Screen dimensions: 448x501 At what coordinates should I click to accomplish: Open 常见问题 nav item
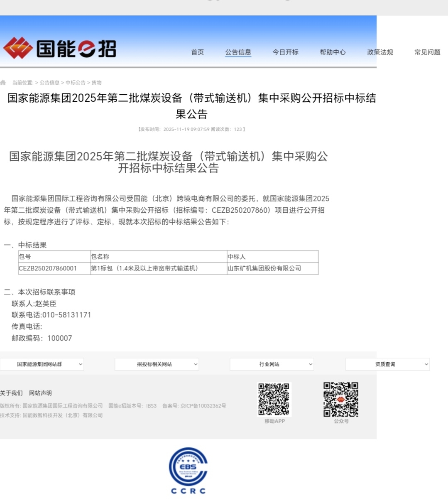click(x=428, y=52)
